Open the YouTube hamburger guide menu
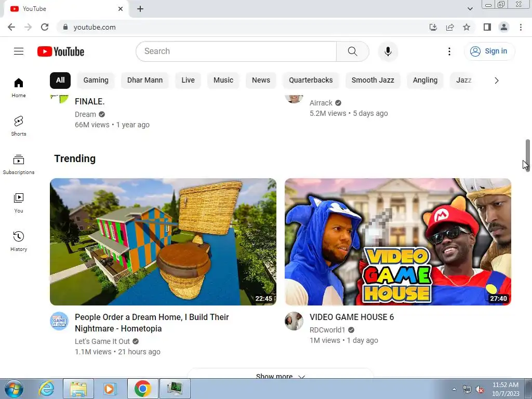532x399 pixels. 19,51
